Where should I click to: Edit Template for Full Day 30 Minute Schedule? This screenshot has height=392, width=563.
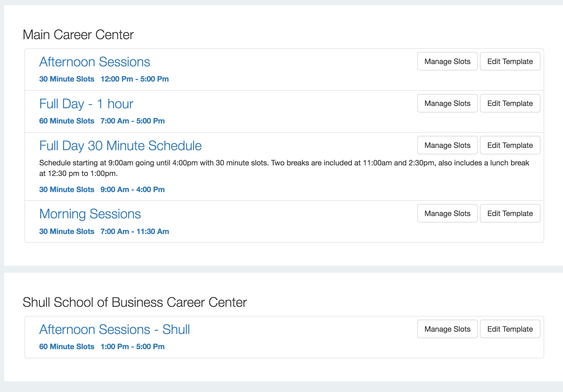coord(510,145)
